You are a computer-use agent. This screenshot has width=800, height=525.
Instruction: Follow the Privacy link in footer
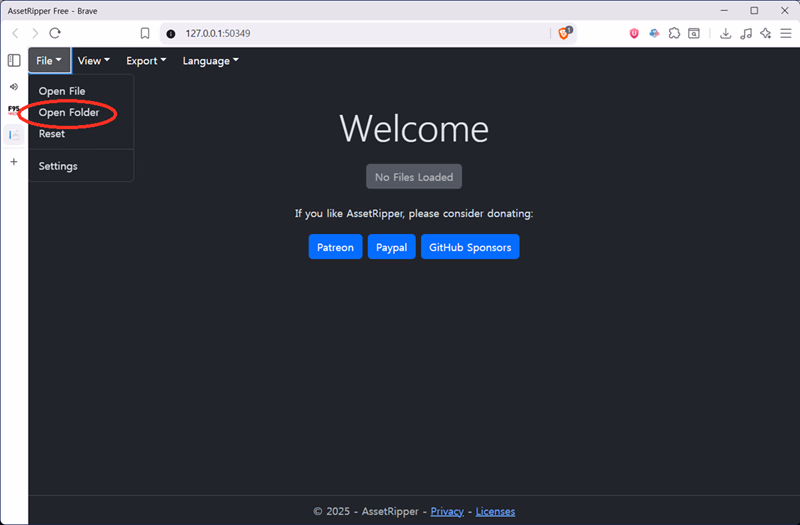[x=447, y=511]
